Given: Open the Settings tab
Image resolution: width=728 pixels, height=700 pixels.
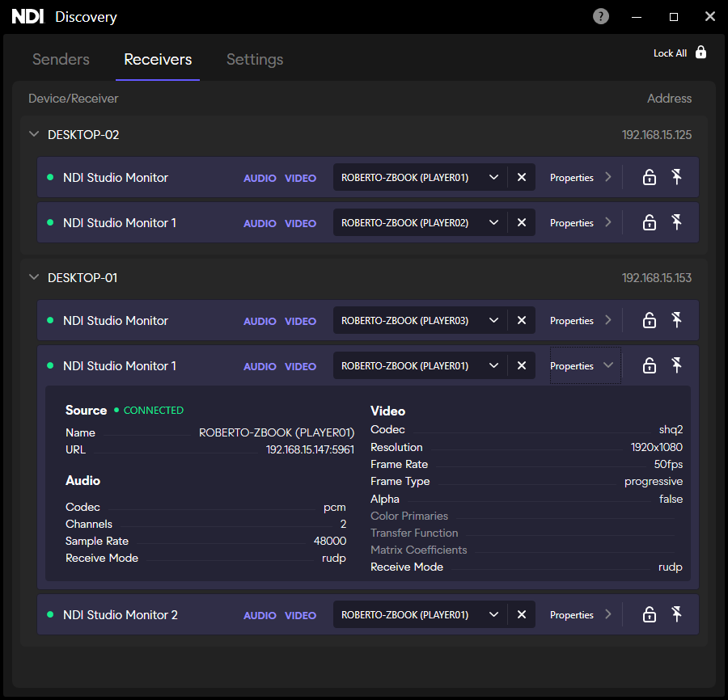Looking at the screenshot, I should (255, 60).
